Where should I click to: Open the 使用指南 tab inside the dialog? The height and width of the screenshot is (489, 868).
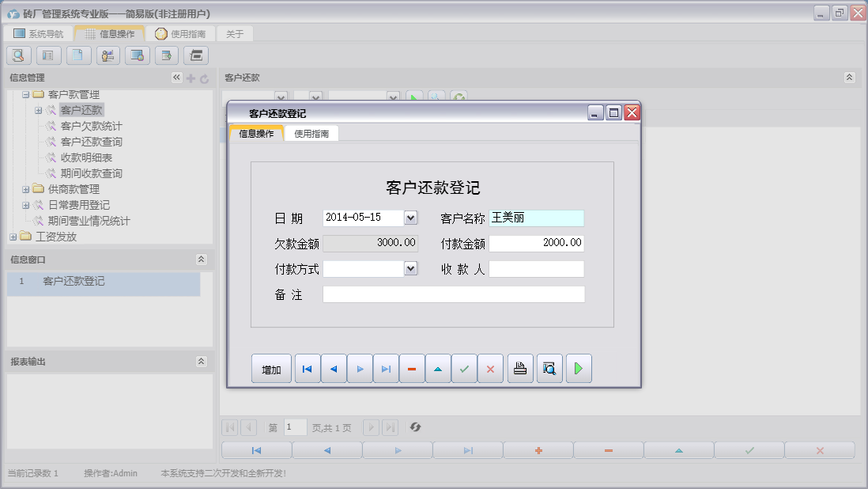point(311,134)
